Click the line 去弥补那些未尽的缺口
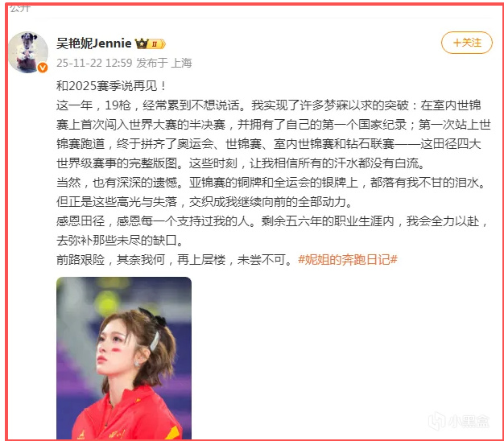504x441 pixels. coord(120,241)
